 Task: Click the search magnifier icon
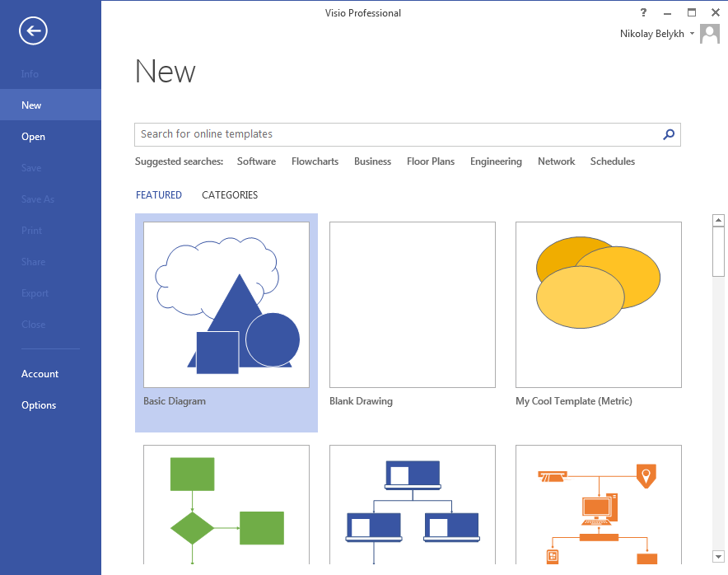tap(669, 134)
